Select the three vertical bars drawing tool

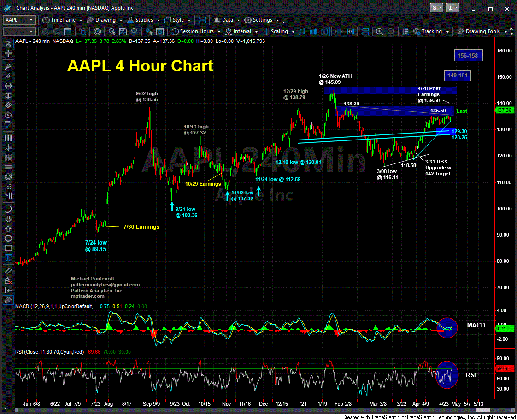click(8, 138)
